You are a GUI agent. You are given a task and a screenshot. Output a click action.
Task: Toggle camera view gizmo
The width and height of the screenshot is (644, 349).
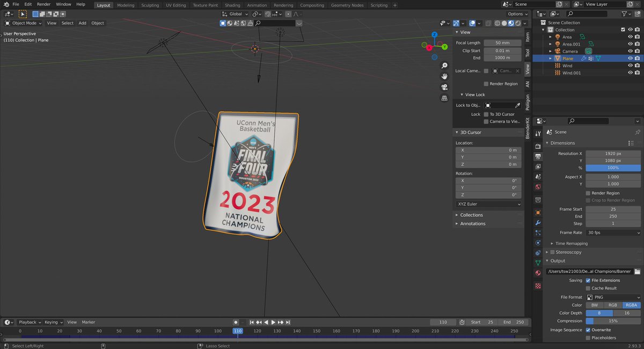point(444,87)
